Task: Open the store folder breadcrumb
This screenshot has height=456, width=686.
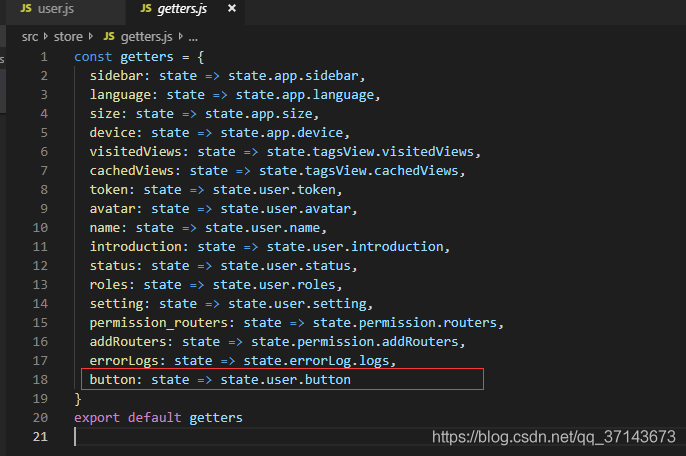Action: (x=69, y=37)
